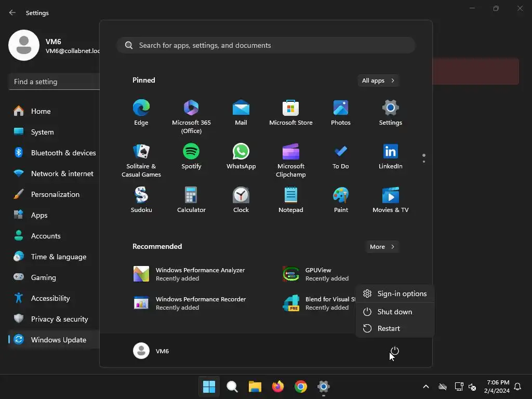Open the pinned Settings app icon
Screen dimensions: 532x399
tap(391, 113)
